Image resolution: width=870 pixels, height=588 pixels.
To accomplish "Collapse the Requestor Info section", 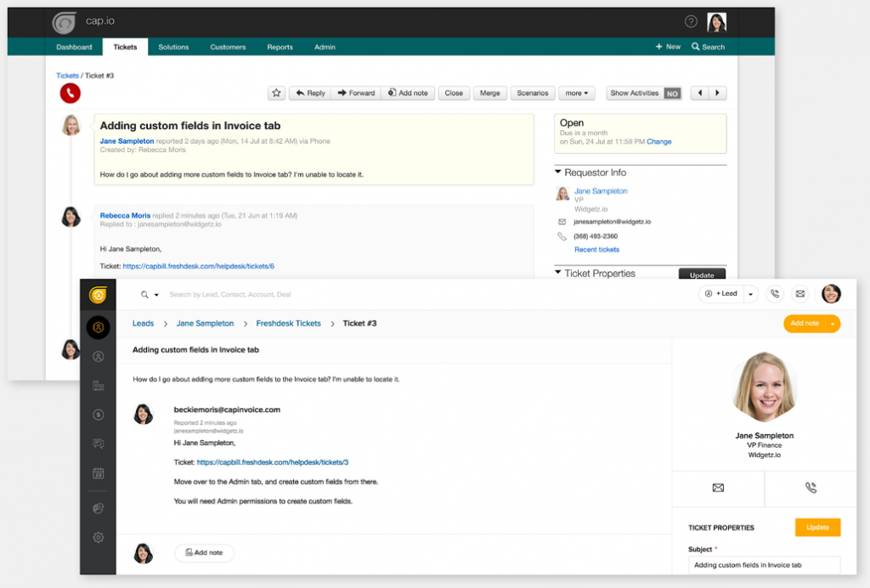I will 557,172.
